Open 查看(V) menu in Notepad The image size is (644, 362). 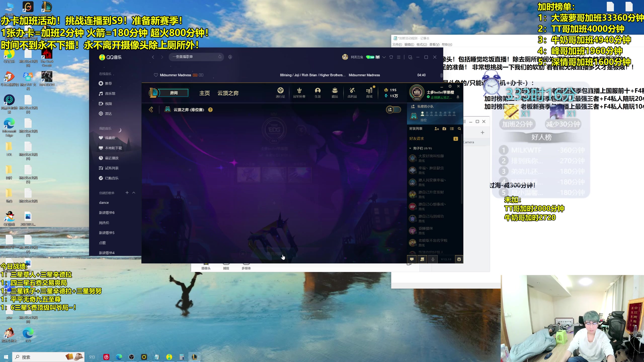(434, 44)
